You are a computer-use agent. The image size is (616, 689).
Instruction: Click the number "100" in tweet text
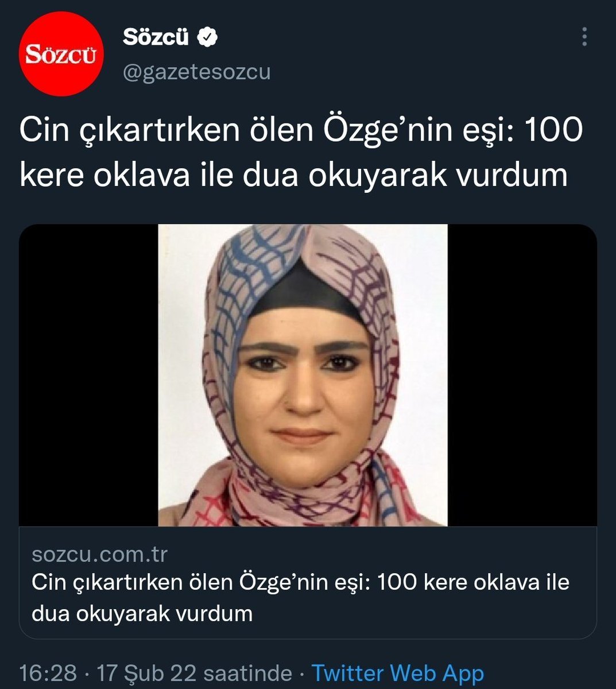[x=553, y=131]
